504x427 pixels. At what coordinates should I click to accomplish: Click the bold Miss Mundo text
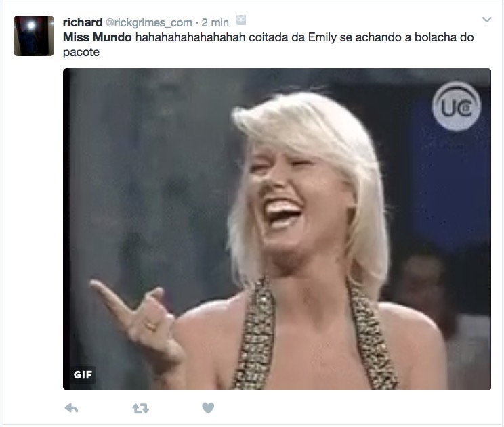coord(98,37)
